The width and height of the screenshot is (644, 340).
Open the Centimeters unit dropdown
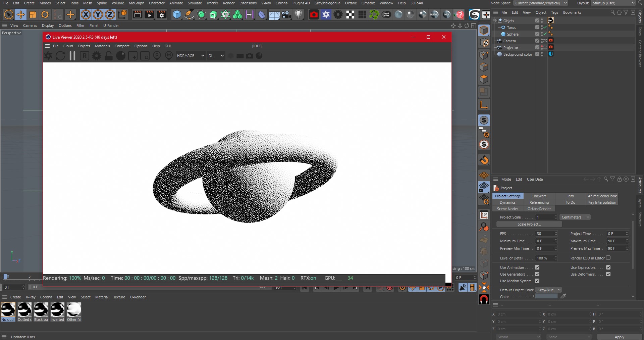(575, 217)
